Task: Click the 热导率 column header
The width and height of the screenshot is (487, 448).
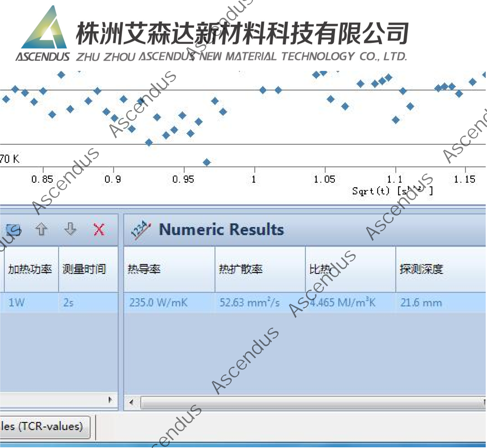Action: click(169, 269)
